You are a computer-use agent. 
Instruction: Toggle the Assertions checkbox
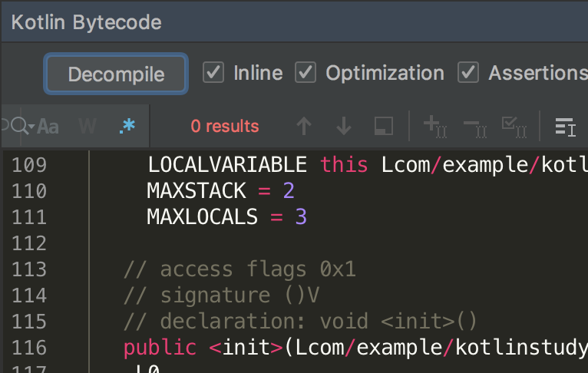click(x=468, y=72)
